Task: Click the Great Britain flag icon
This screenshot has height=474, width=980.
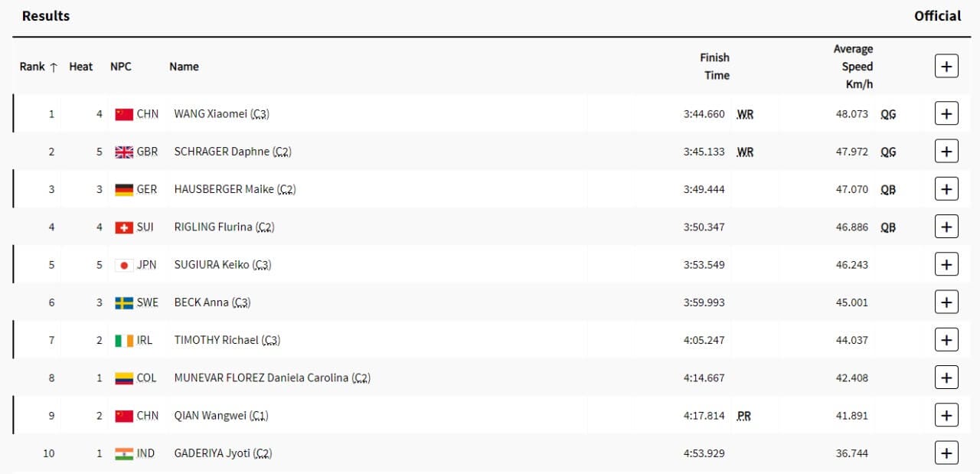Action: tap(124, 152)
